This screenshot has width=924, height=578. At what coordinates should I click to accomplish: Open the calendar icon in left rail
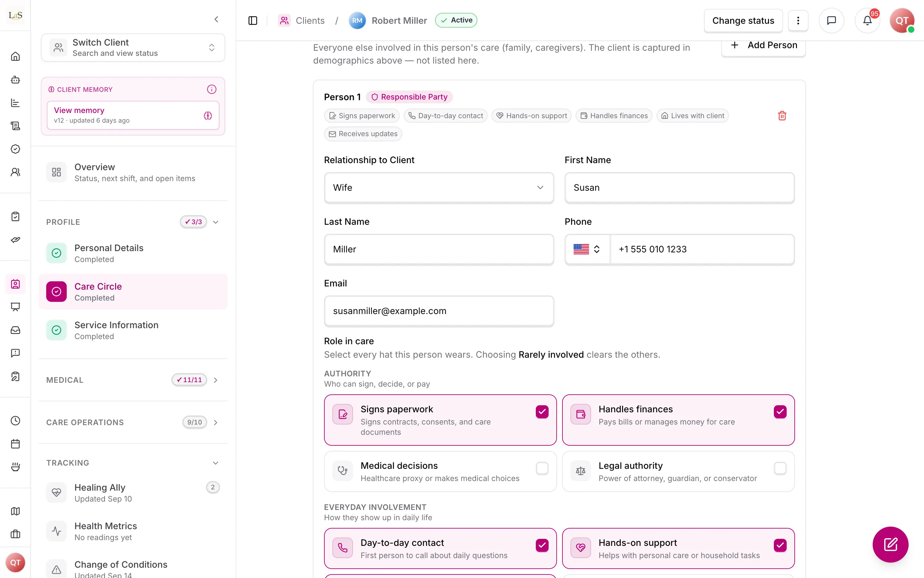[15, 444]
